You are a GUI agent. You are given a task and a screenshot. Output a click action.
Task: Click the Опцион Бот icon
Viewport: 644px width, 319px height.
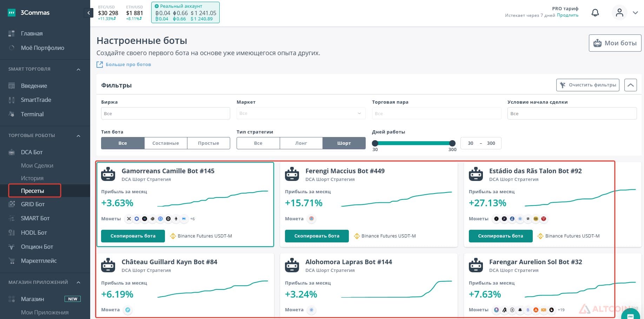pyautogui.click(x=12, y=247)
